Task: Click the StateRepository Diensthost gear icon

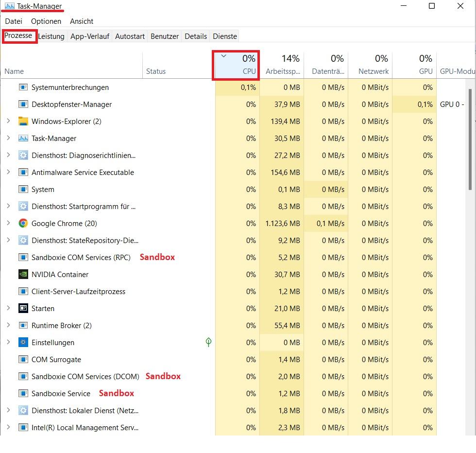Action: 23,241
